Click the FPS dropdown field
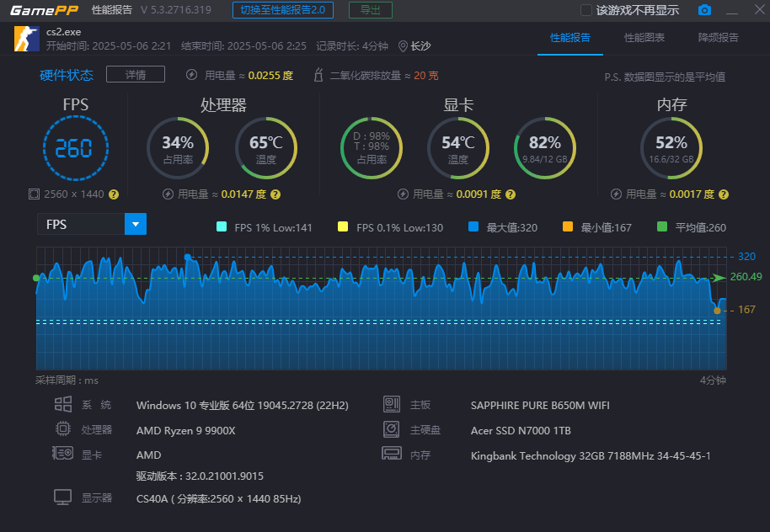This screenshot has height=532, width=770. 92,224
